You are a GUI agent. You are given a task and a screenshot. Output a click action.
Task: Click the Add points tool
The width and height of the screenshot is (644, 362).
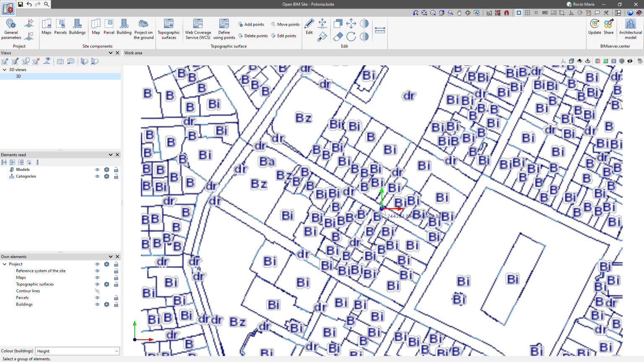[251, 24]
